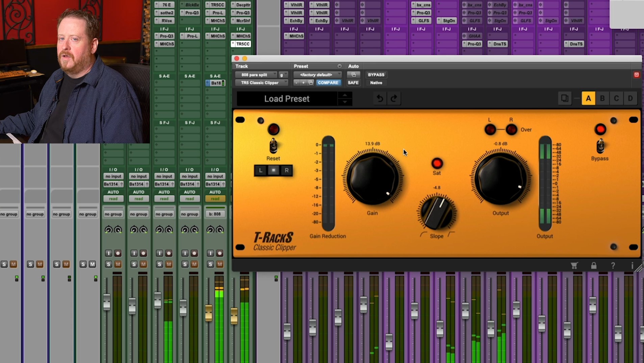This screenshot has height=363, width=644.
Task: Select the previous preset with minus button
Action: click(297, 83)
